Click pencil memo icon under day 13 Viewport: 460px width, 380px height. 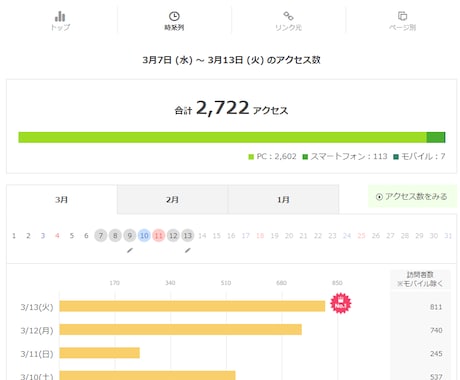click(188, 250)
